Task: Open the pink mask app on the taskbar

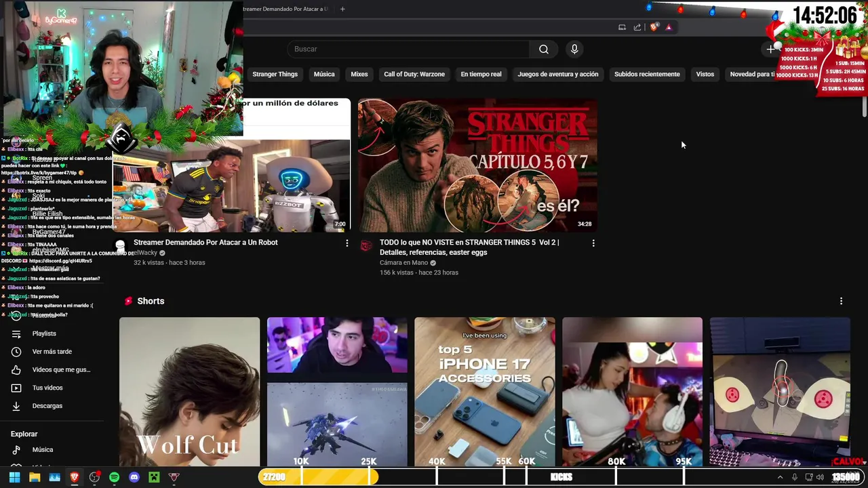Action: [174, 477]
